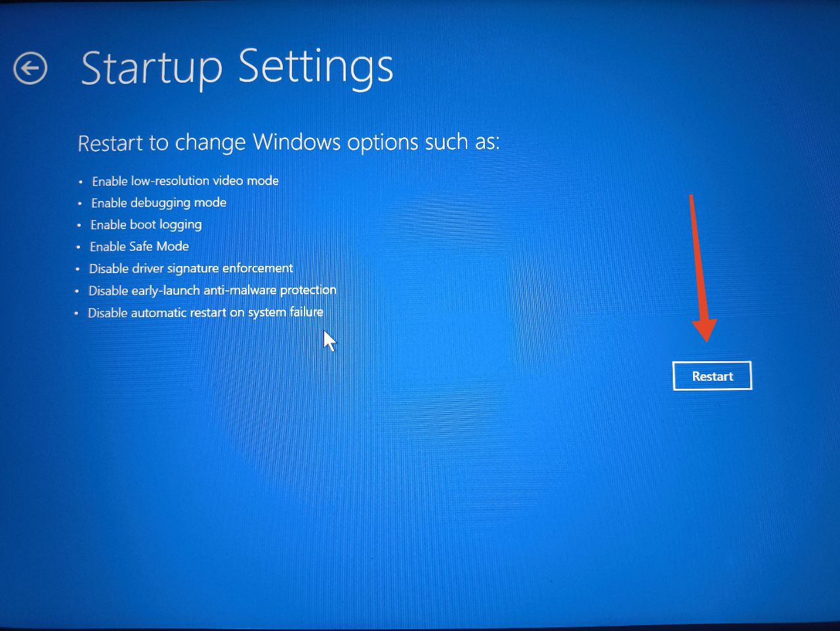Select 'Disable driver signature enforcement' entry
840x631 pixels.
pos(191,269)
